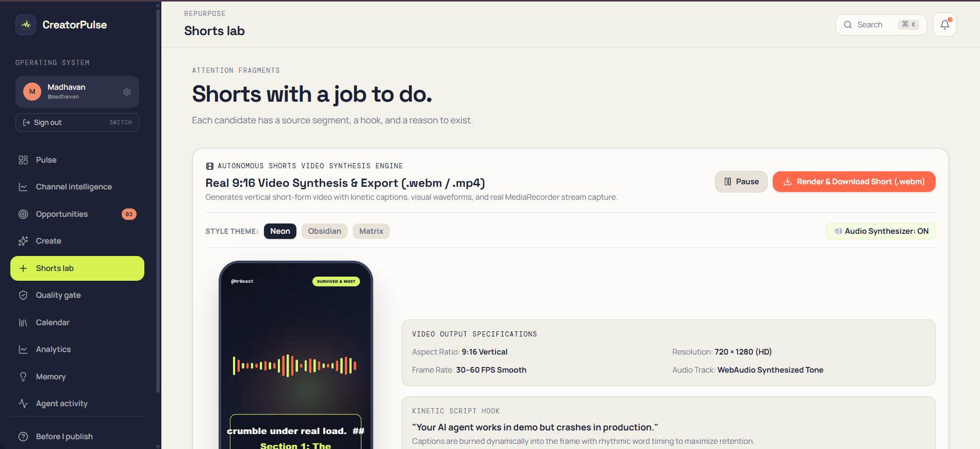Viewport: 980px width, 449px height.
Task: Click the Agent activity pulse icon
Action: (x=23, y=404)
